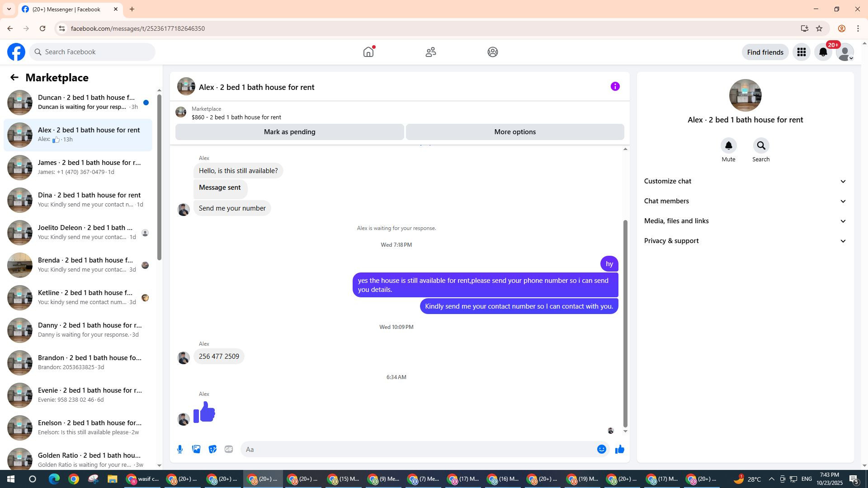Click the voice clip microphone icon

pos(180,449)
